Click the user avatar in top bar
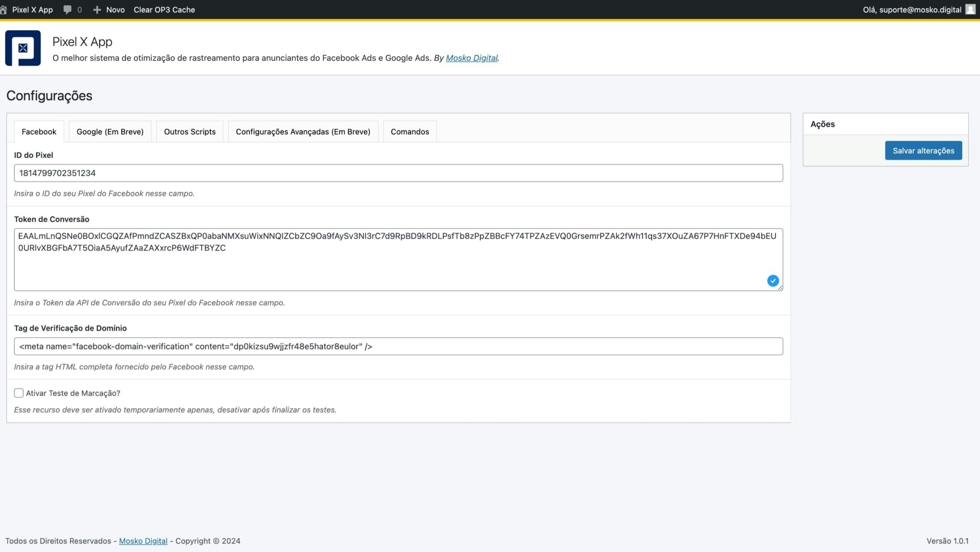Viewport: 980px width, 552px height. pos(970,10)
